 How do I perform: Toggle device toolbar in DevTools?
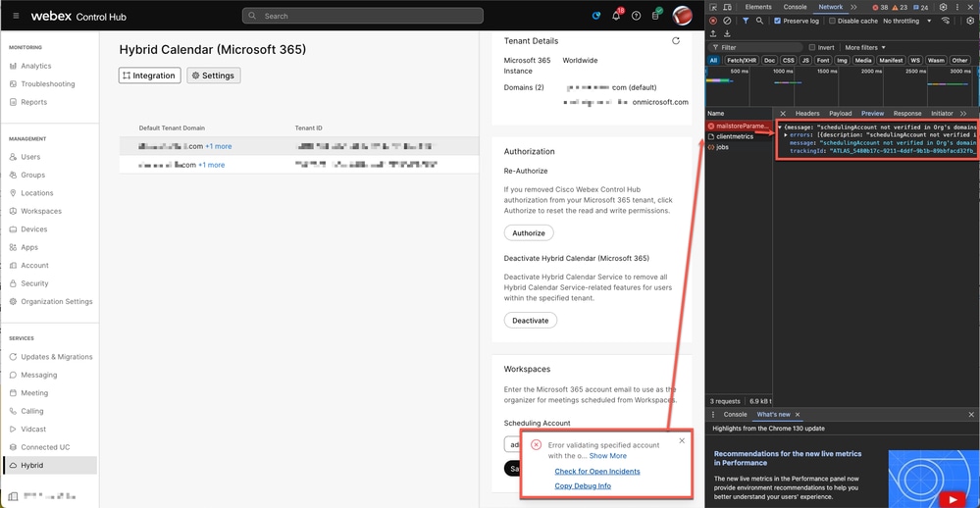coord(728,7)
